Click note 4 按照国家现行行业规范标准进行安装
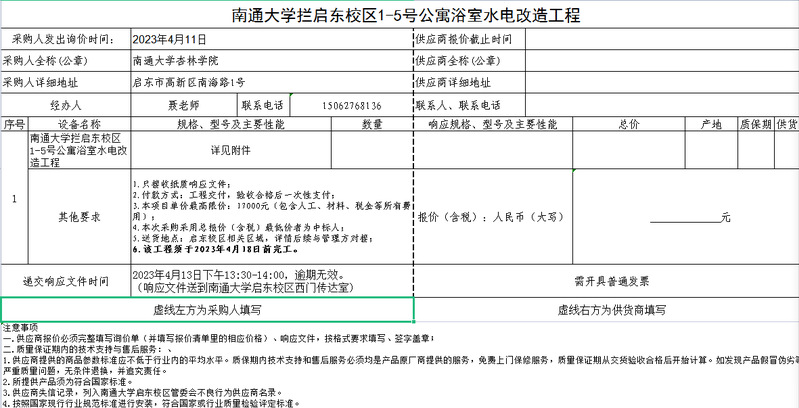The image size is (799, 408). point(151,403)
